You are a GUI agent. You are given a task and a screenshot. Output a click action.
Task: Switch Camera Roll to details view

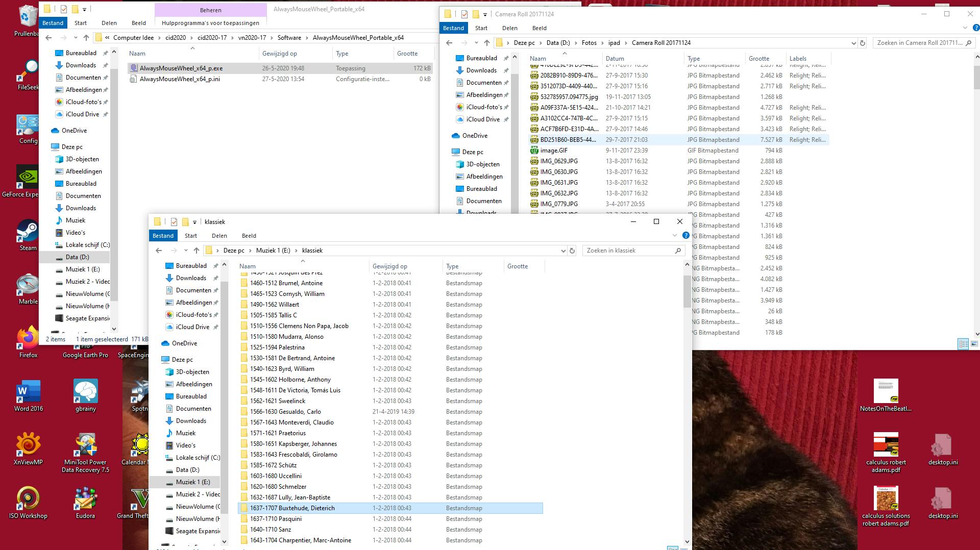tap(963, 344)
